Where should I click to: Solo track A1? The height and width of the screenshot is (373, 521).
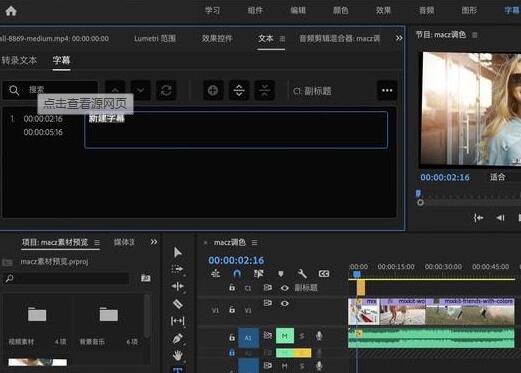[302, 336]
